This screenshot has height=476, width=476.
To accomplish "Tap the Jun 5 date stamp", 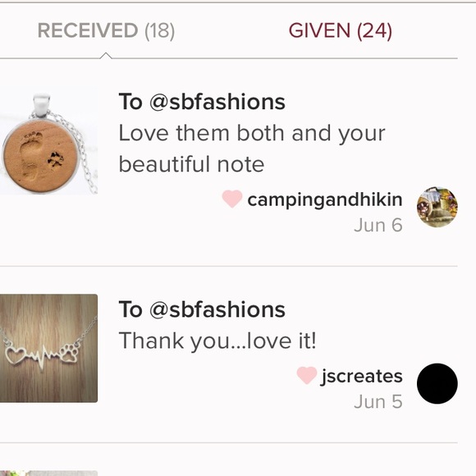I will coord(378,401).
